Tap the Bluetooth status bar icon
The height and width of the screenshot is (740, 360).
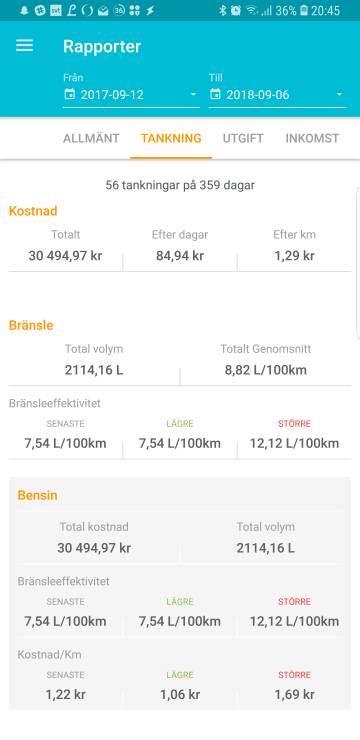223,10
